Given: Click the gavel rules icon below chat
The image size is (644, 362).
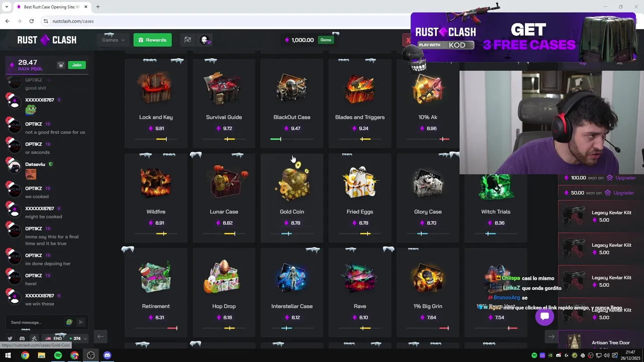Looking at the screenshot, I should click(34, 338).
